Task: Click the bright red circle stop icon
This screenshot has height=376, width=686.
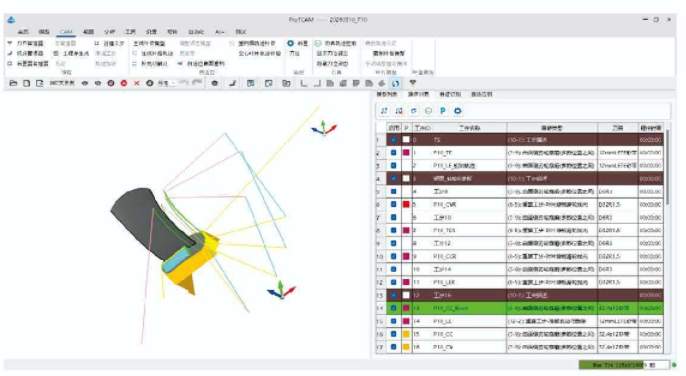Action: [124, 83]
